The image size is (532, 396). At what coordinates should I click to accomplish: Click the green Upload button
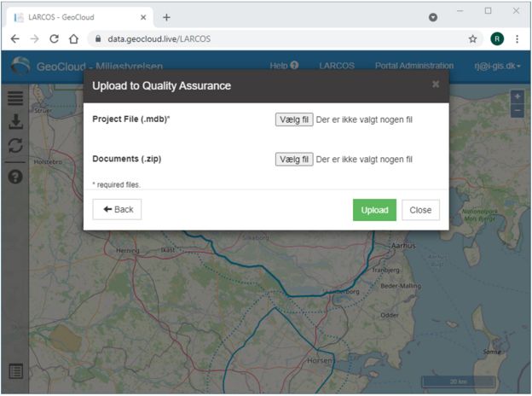(374, 210)
